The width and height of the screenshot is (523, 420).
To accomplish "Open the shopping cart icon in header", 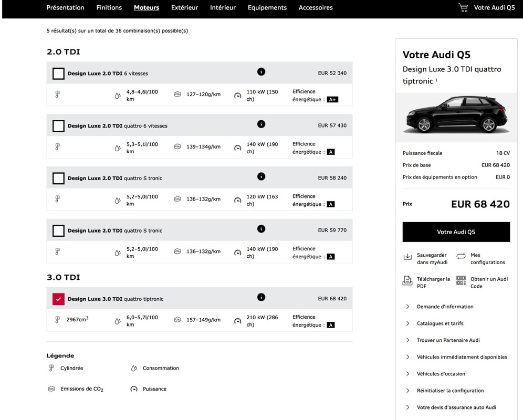I will coord(463,8).
